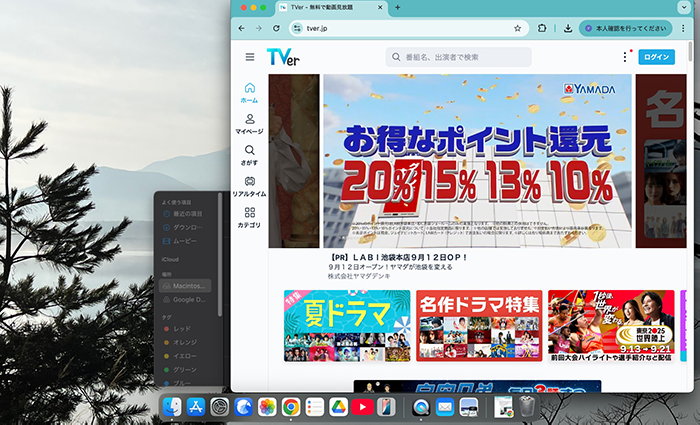Open a new Chrome tab
The height and width of the screenshot is (425, 700).
tap(397, 8)
